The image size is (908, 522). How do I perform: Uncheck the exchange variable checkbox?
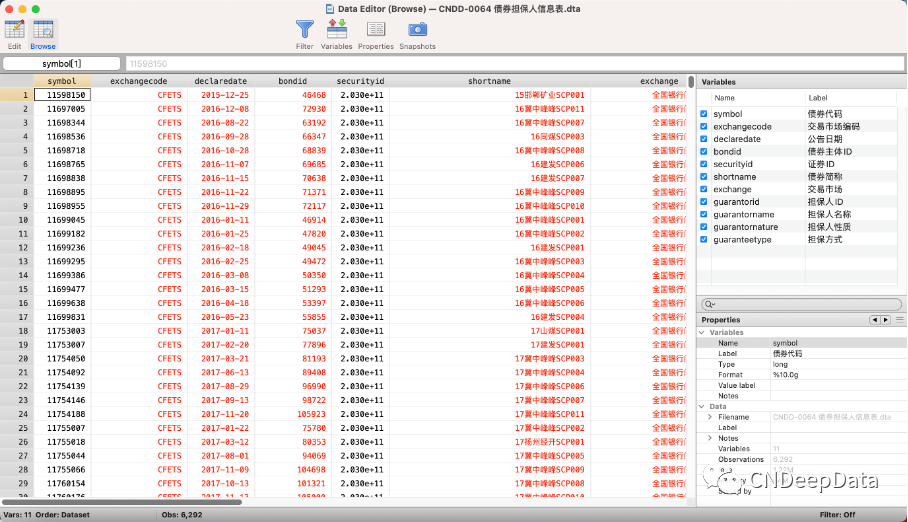704,189
